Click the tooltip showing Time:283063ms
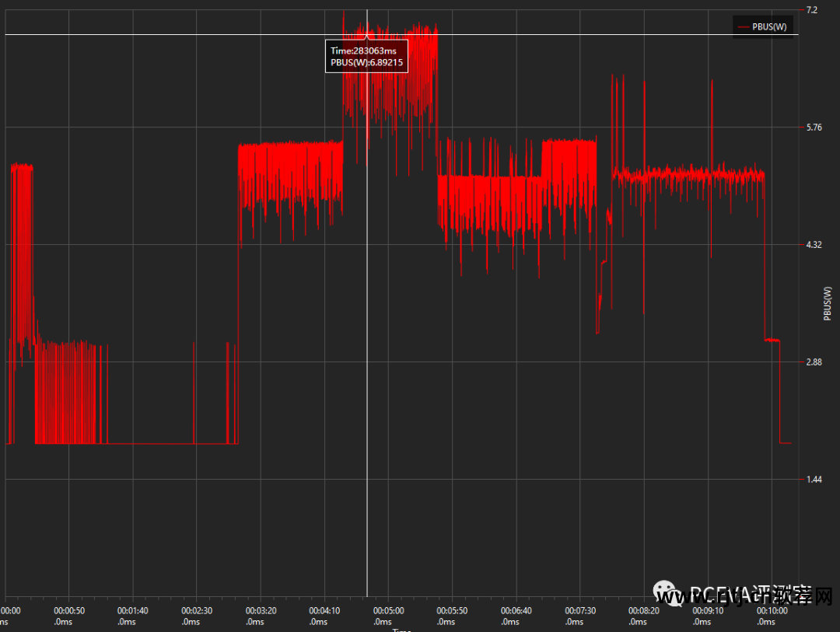 (x=366, y=56)
